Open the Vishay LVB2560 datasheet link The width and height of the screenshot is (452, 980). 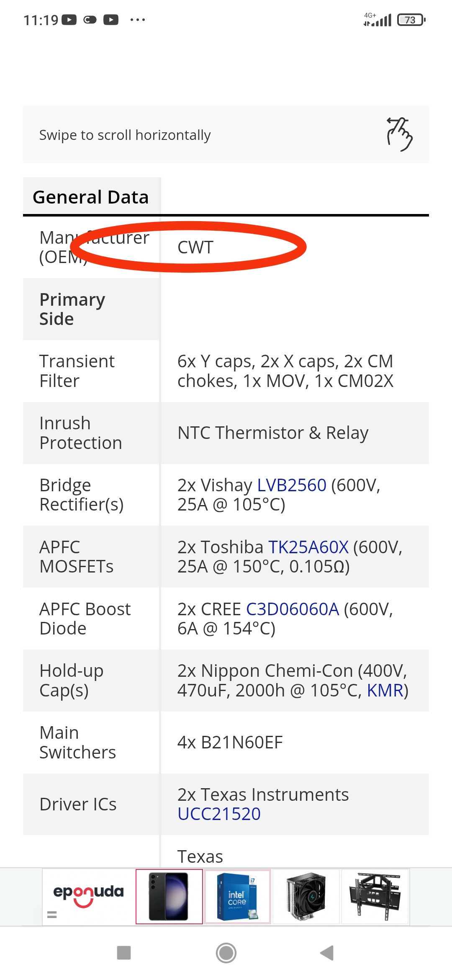click(292, 485)
